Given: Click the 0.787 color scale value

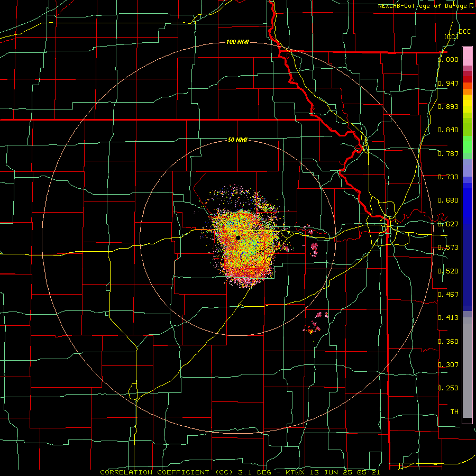Looking at the screenshot, I should click(x=448, y=153).
